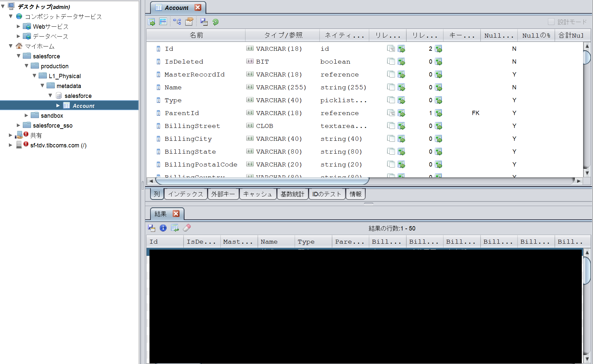Viewport: 593px width, 364px height.
Task: Click the green-arrow relationship icon in ParentId row
Action: tap(401, 113)
